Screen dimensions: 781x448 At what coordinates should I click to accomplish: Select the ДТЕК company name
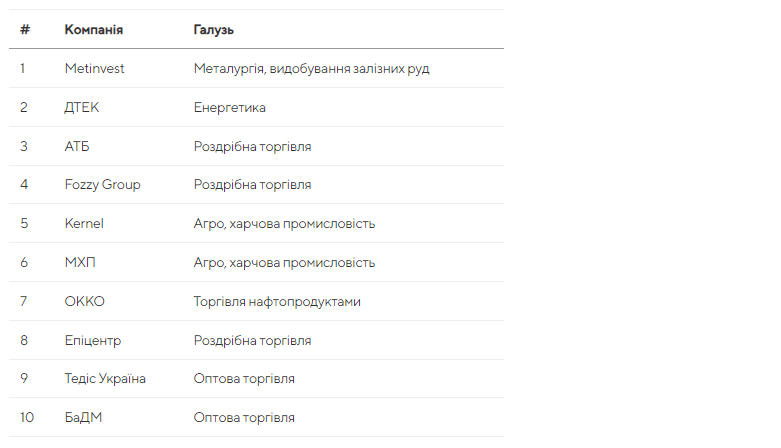click(82, 107)
